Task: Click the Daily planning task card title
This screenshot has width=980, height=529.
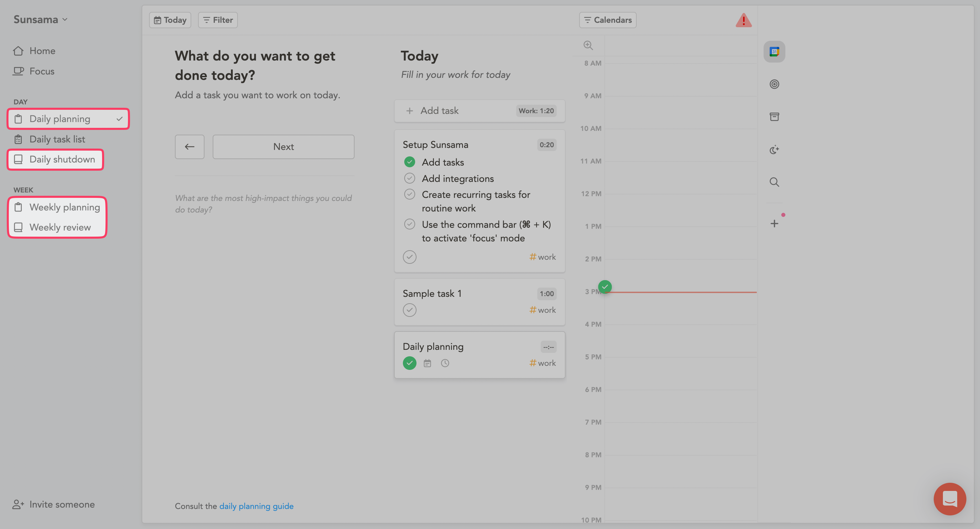Action: (433, 347)
